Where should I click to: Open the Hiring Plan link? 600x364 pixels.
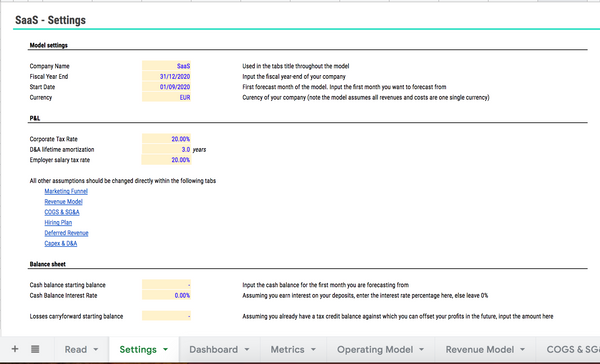pos(58,222)
